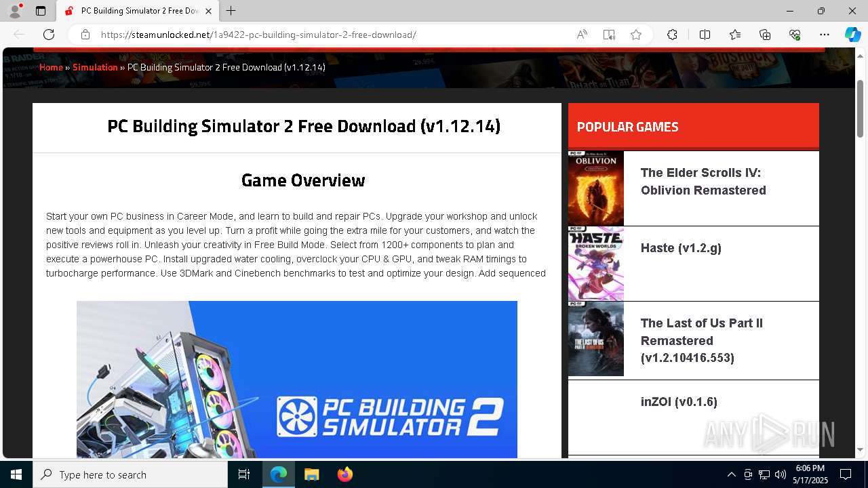Click the browser Back arrow
The width and height of the screenshot is (868, 488).
(19, 35)
